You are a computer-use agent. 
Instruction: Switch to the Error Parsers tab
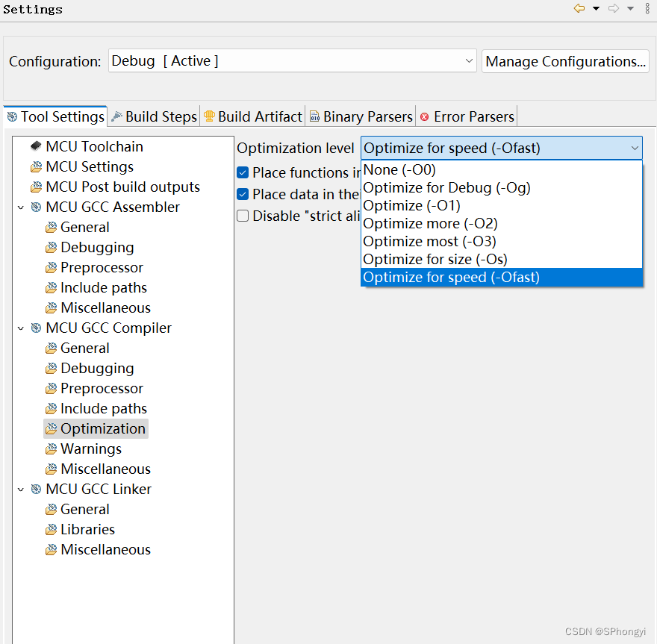pos(474,116)
